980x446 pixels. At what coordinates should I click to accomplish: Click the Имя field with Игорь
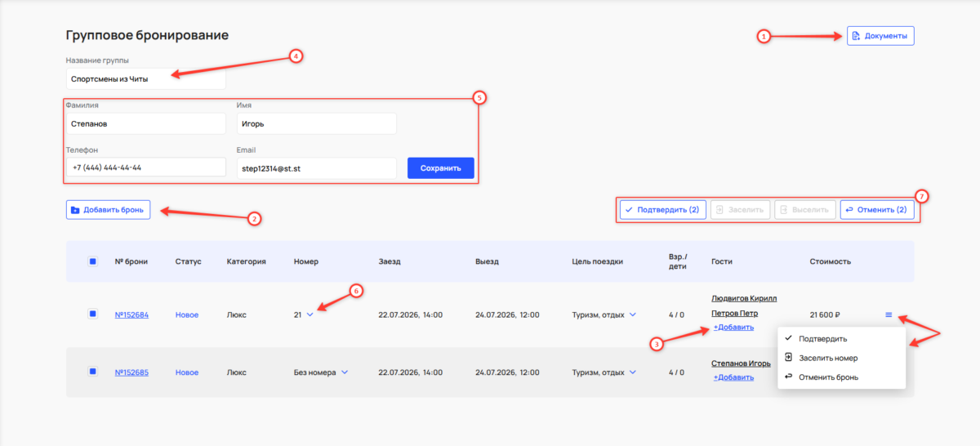[x=316, y=124]
